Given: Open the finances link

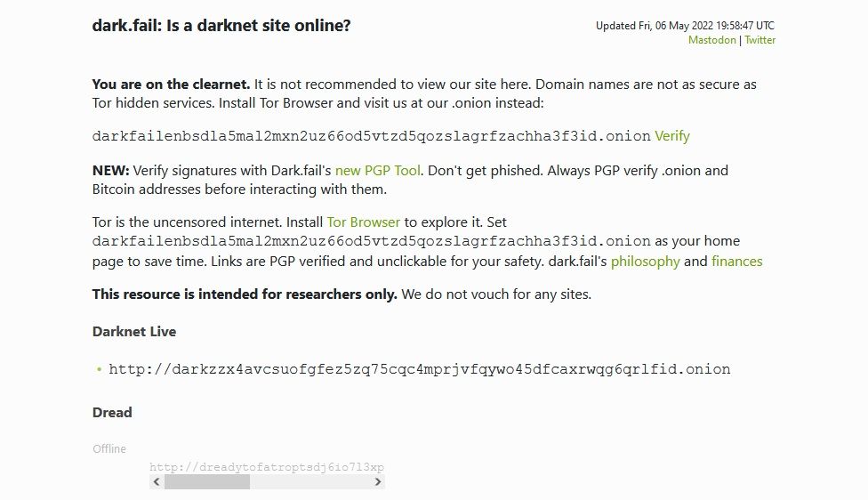Looking at the screenshot, I should (x=736, y=261).
